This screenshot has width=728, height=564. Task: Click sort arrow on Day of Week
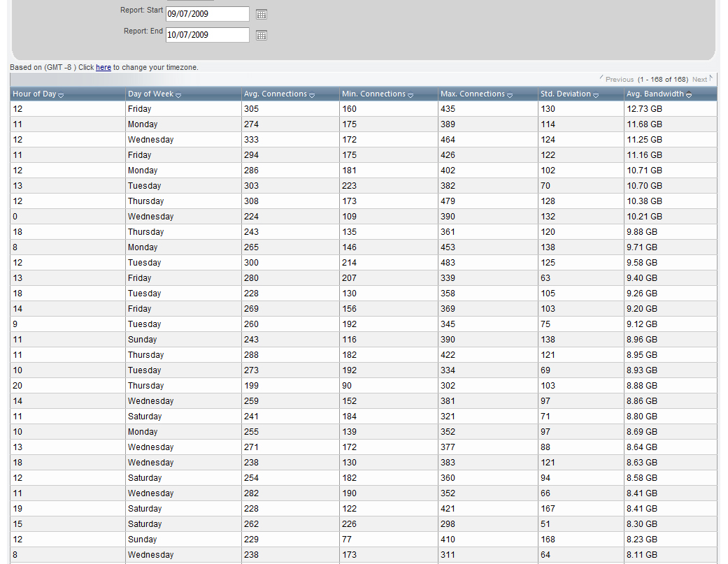coord(178,95)
